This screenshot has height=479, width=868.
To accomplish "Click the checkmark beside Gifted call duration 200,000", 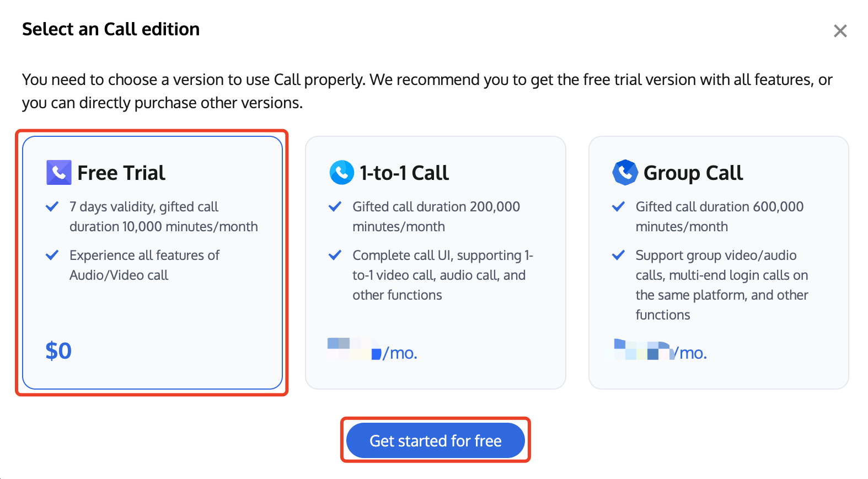I will [335, 206].
